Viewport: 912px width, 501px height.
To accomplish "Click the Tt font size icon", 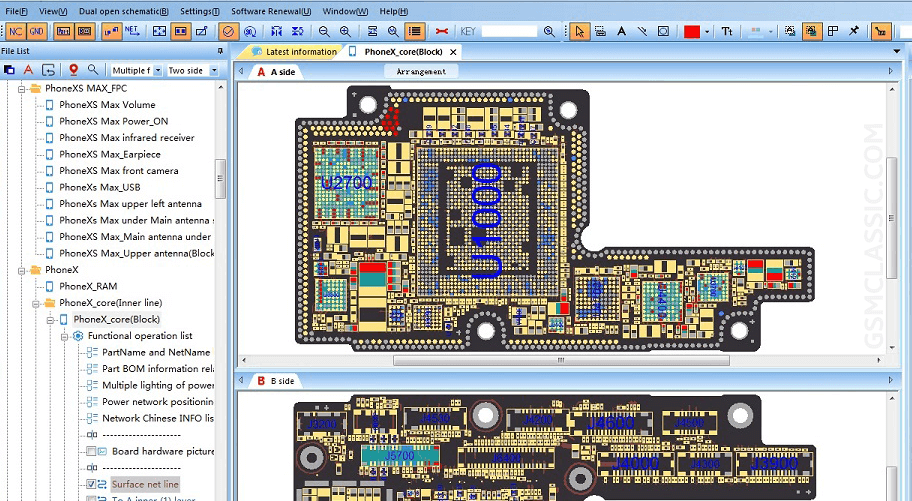I will coord(727,31).
